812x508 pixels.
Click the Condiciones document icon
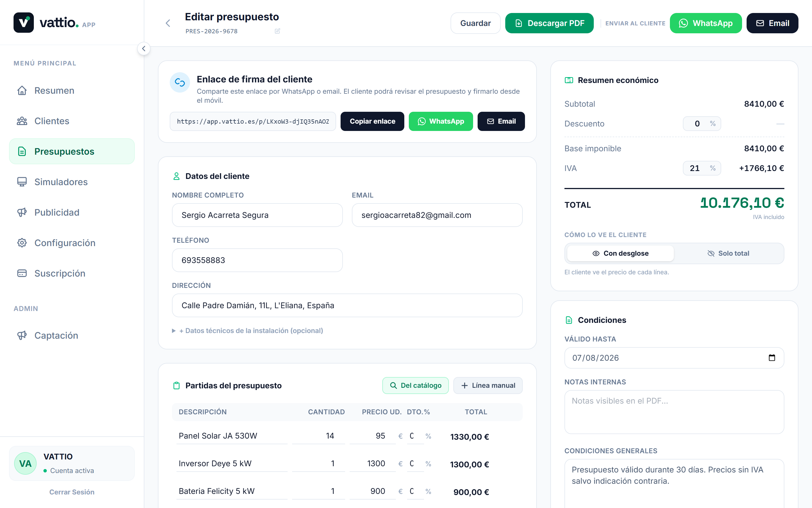[569, 320]
